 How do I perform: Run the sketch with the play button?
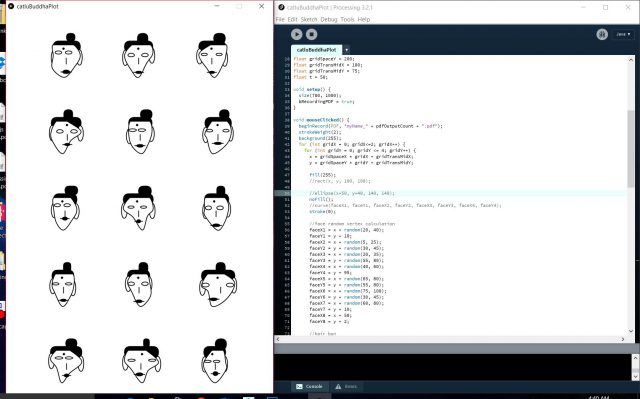297,34
